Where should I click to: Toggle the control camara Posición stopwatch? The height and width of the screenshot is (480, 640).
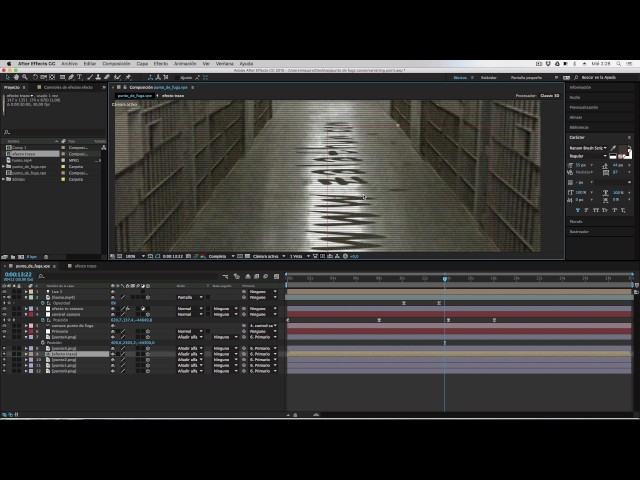coord(43,320)
